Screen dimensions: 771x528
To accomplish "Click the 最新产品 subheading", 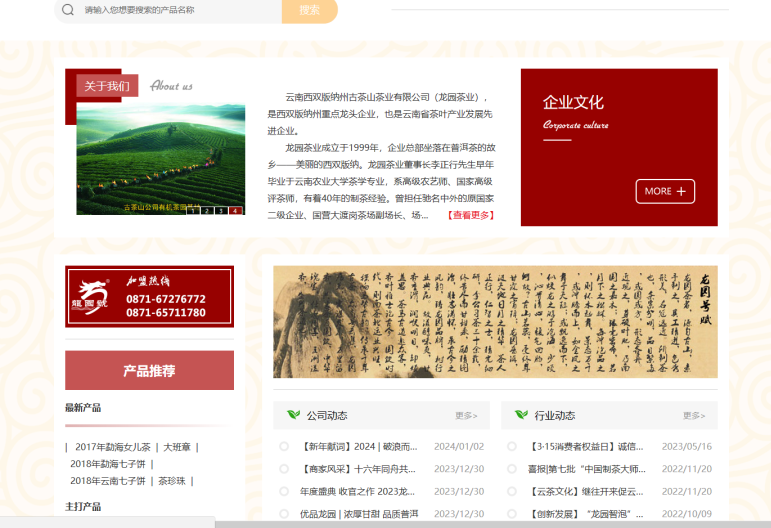I will click(x=83, y=408).
